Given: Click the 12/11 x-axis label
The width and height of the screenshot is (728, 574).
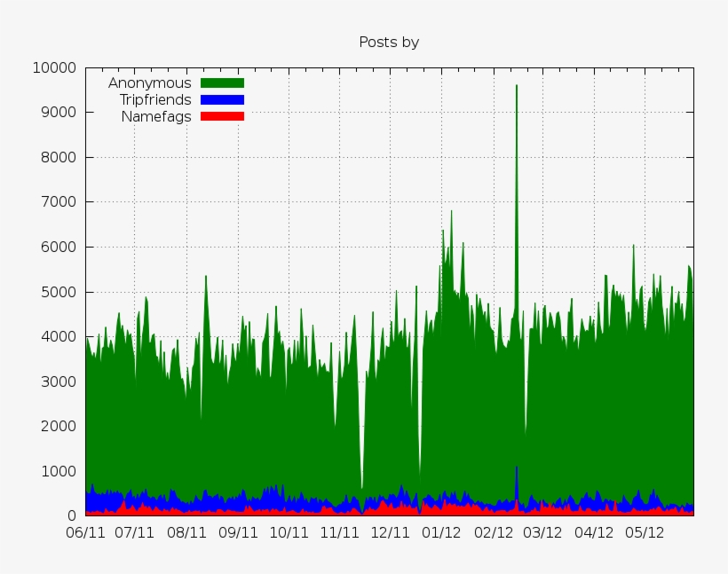Looking at the screenshot, I should (390, 532).
